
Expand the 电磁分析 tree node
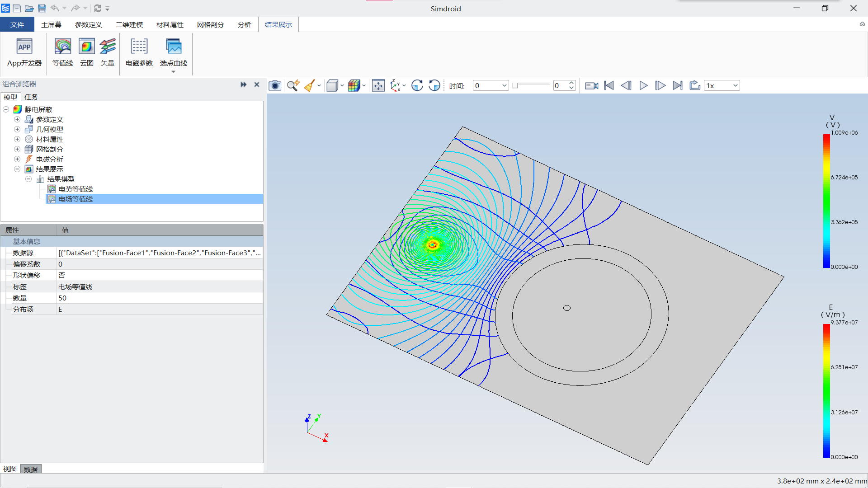(17, 159)
